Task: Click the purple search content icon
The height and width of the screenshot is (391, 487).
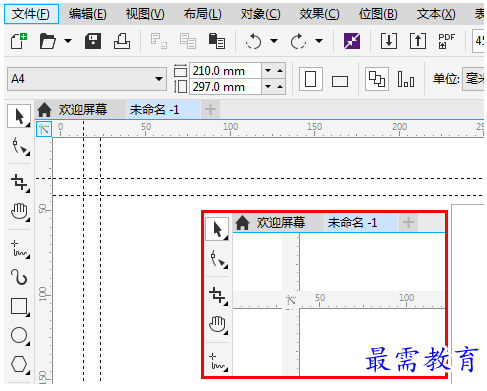Action: pos(352,41)
